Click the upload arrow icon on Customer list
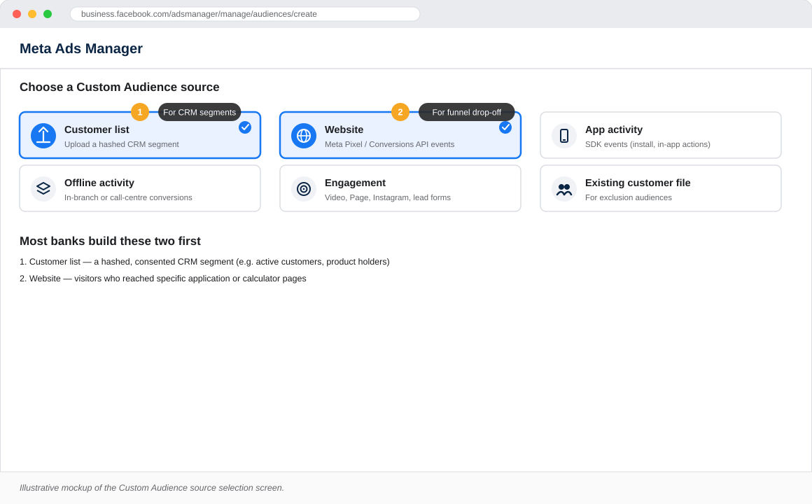This screenshot has width=812, height=504. [x=43, y=136]
